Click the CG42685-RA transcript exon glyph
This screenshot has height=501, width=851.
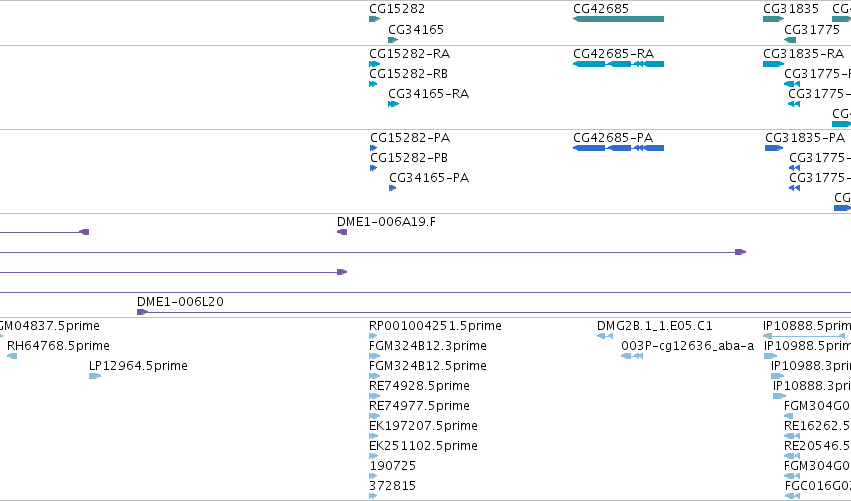(x=618, y=64)
